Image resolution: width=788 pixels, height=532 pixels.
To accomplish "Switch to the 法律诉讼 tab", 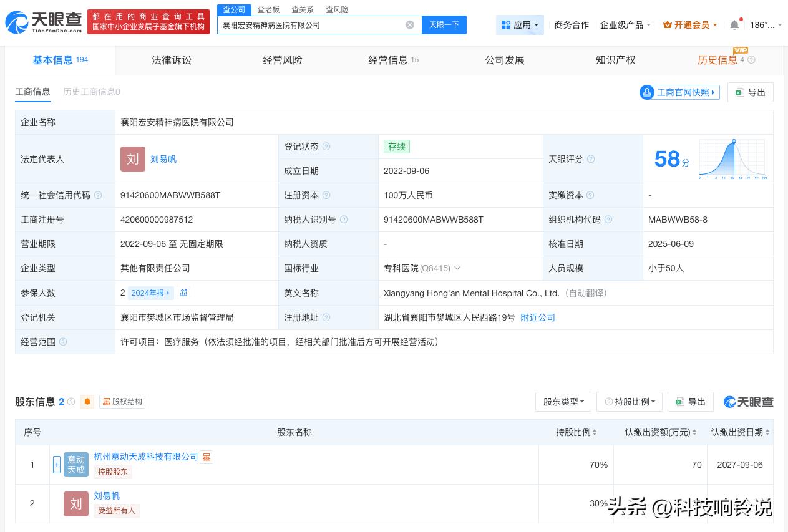I will point(172,60).
